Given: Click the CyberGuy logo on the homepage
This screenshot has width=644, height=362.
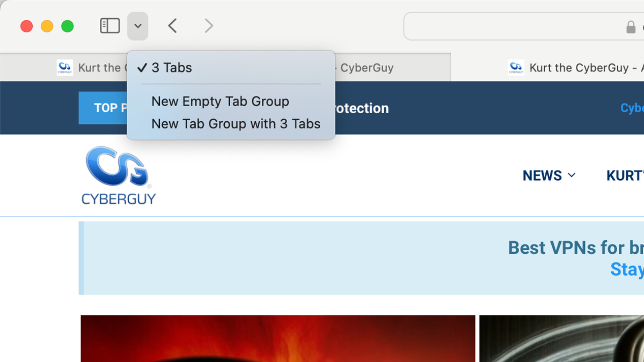Looking at the screenshot, I should click(119, 175).
